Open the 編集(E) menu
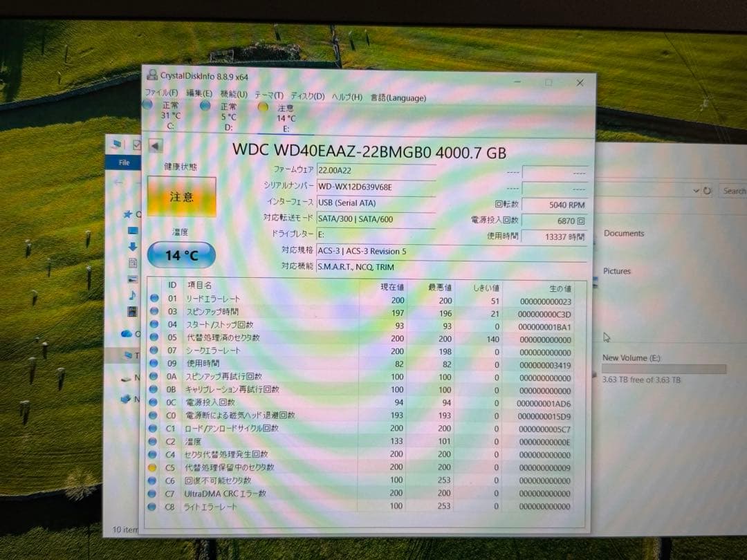This screenshot has height=560, width=747. [x=199, y=93]
